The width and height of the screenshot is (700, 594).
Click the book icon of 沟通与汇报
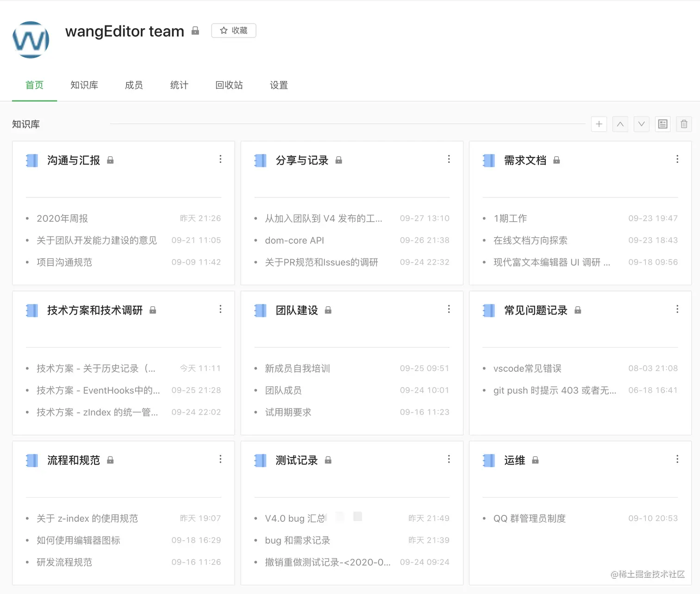tap(32, 161)
